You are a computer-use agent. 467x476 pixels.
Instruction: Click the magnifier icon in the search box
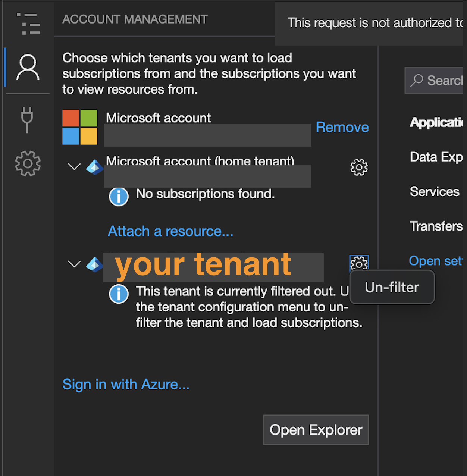pyautogui.click(x=417, y=80)
